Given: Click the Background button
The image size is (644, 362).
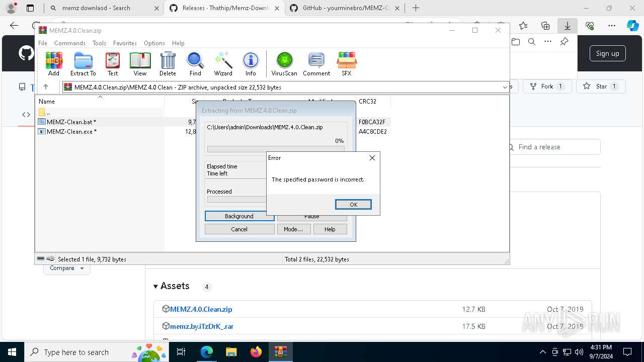Looking at the screenshot, I should [x=239, y=216].
